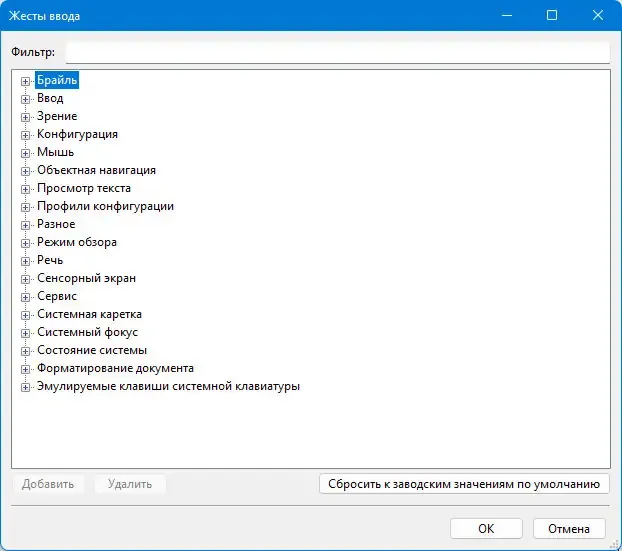The width and height of the screenshot is (622, 551).
Task: Expand the Сервис category
Action: tap(25, 297)
